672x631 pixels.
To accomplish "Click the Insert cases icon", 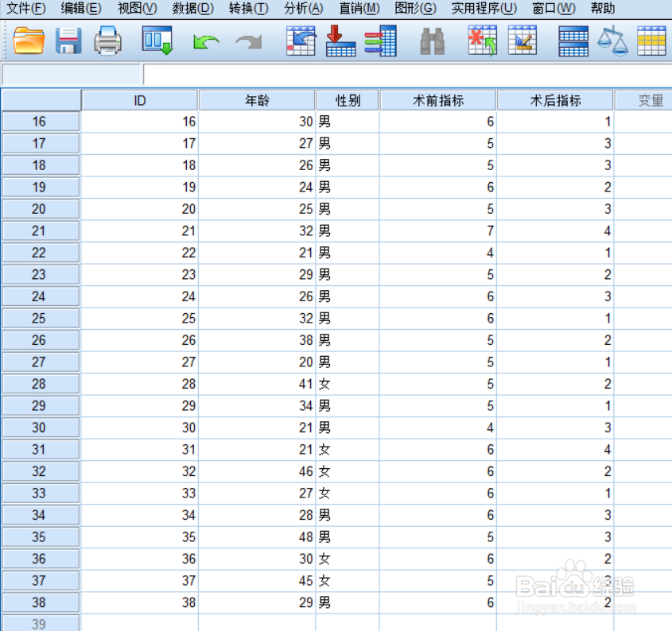I will pos(483,41).
